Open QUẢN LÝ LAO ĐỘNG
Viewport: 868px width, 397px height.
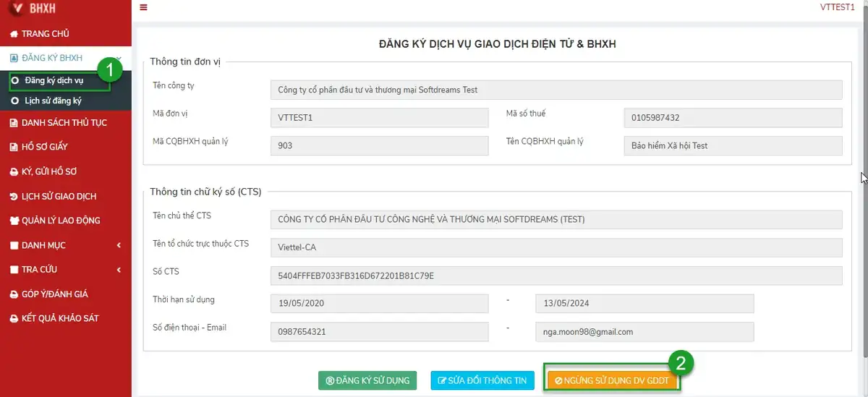61,221
